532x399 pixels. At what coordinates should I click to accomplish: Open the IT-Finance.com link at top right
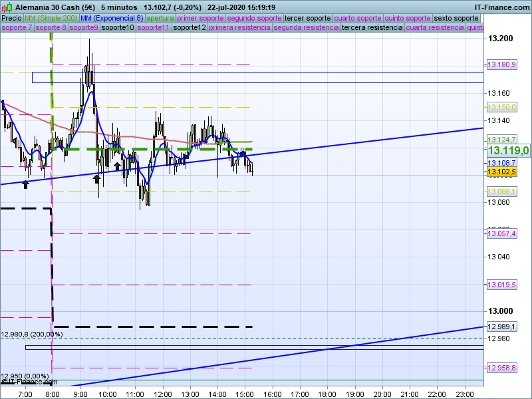pyautogui.click(x=501, y=7)
